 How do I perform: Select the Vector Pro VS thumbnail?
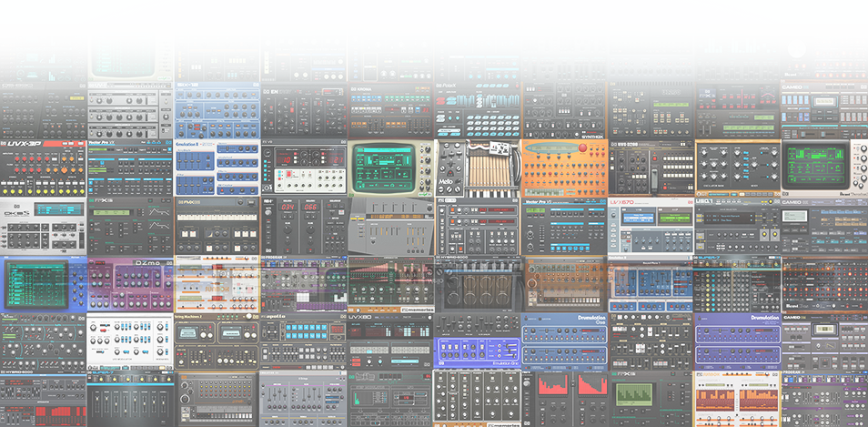click(x=564, y=226)
